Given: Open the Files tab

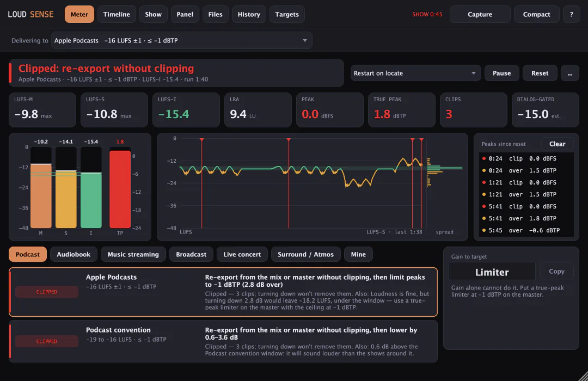Looking at the screenshot, I should (215, 14).
